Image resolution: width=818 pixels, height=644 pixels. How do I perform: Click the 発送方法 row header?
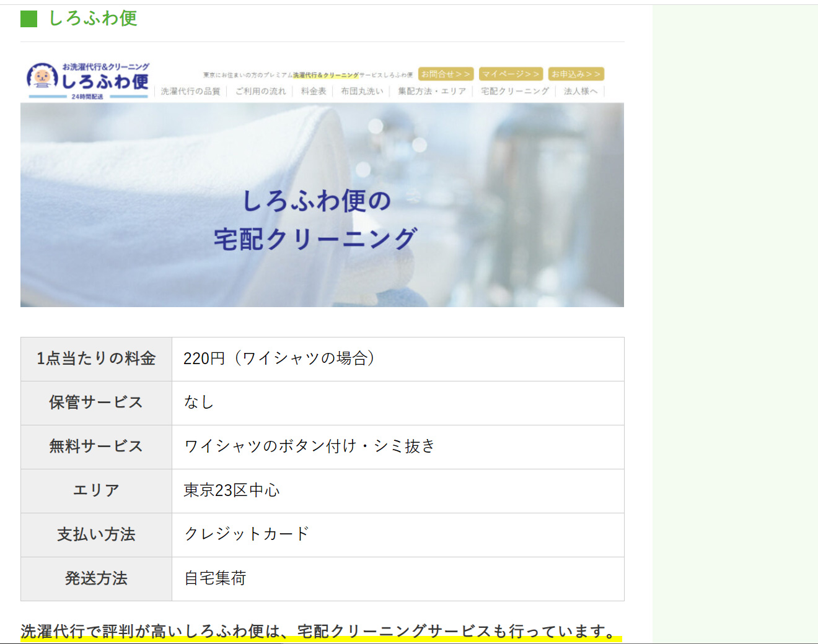(x=96, y=579)
